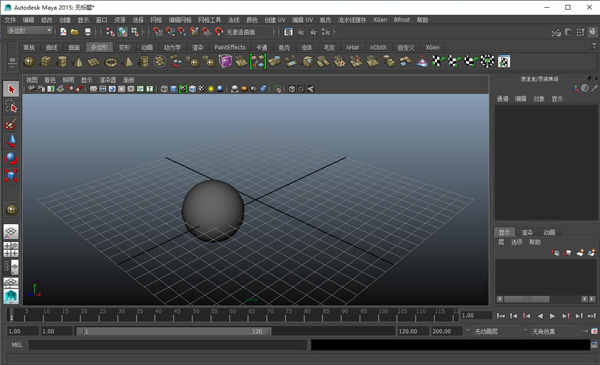Screen dimensions: 600x365
Task: Create a polygon plane from the shelf
Action: (x=94, y=62)
